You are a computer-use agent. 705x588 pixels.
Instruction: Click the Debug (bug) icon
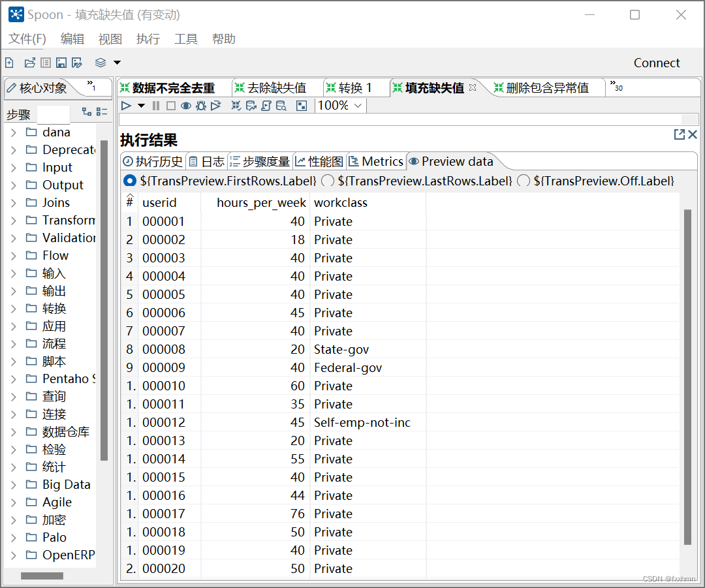(201, 105)
